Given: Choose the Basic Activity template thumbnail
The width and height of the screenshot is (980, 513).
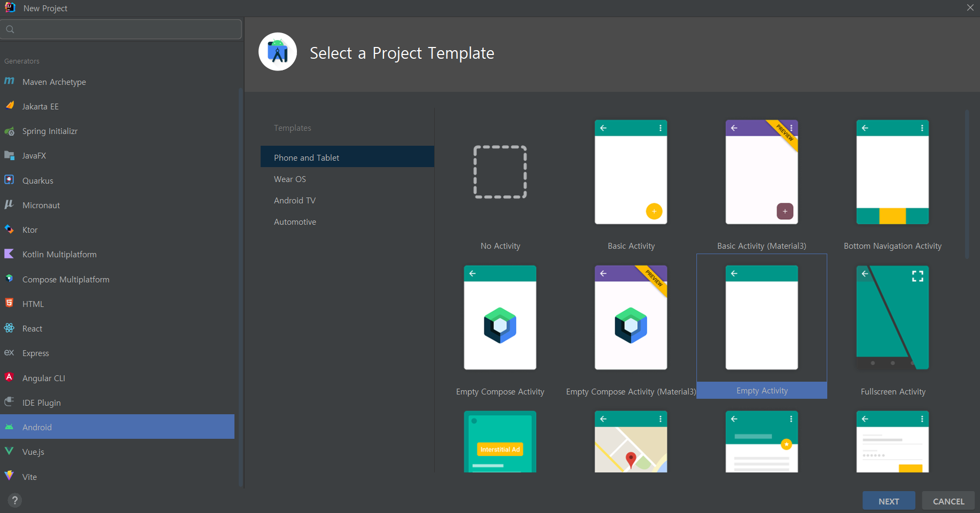Looking at the screenshot, I should pyautogui.click(x=631, y=172).
